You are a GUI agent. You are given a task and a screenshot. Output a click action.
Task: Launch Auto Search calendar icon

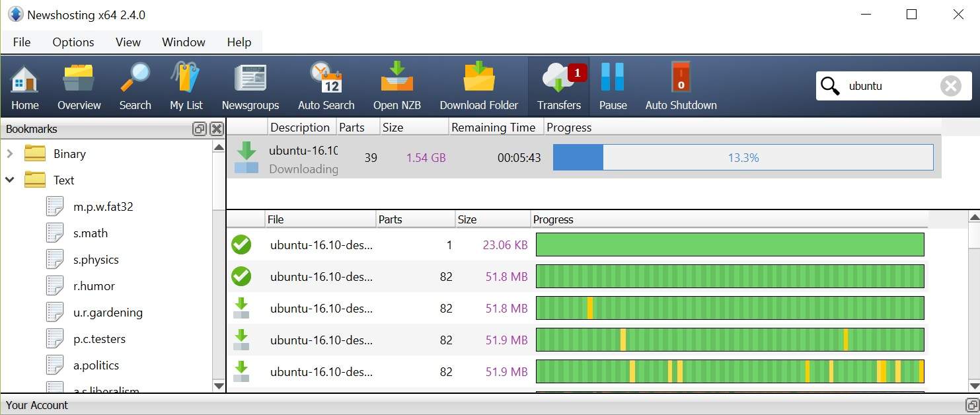326,87
